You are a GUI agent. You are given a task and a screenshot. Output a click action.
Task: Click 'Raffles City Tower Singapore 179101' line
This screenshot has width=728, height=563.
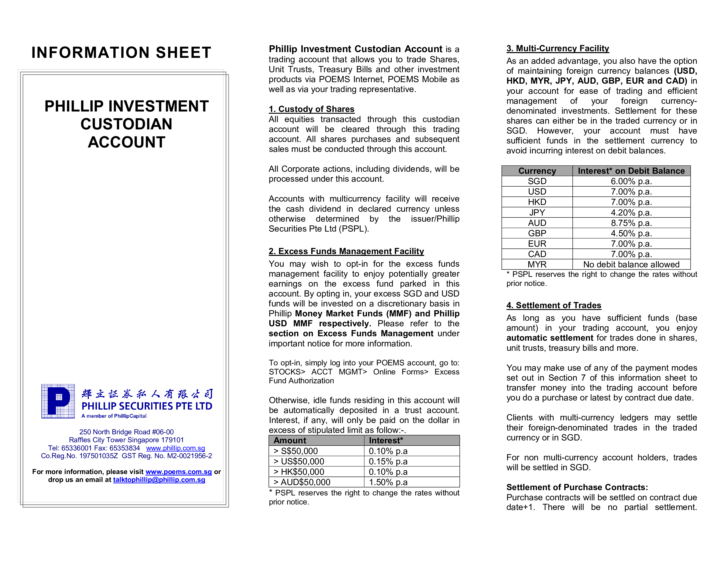pos(126,440)
